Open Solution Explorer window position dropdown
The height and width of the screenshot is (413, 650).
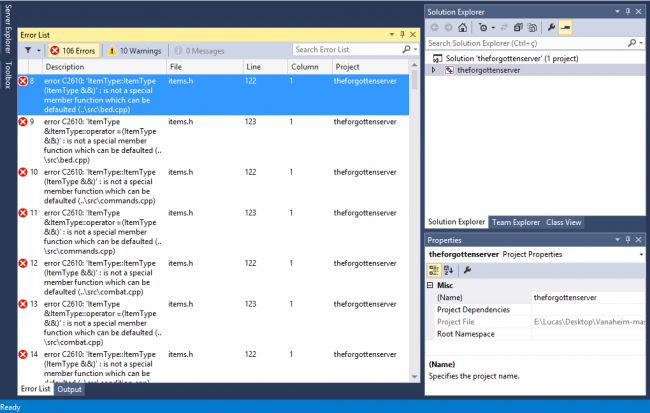pos(617,12)
